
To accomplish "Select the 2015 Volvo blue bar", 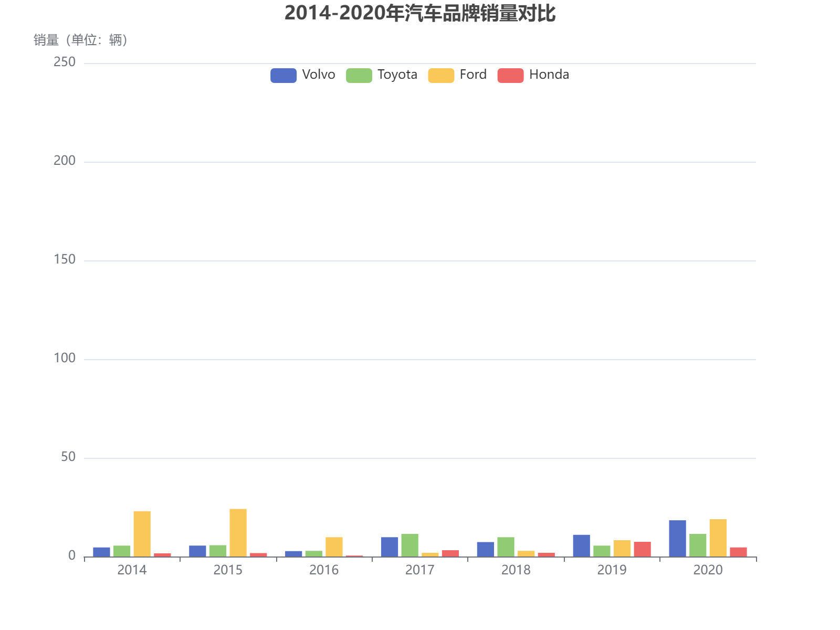I will click(x=197, y=551).
